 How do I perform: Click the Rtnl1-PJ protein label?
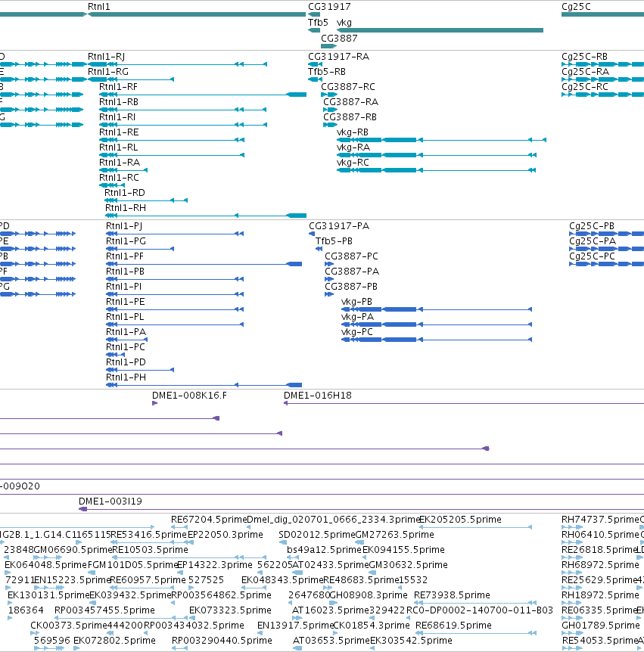click(x=124, y=226)
